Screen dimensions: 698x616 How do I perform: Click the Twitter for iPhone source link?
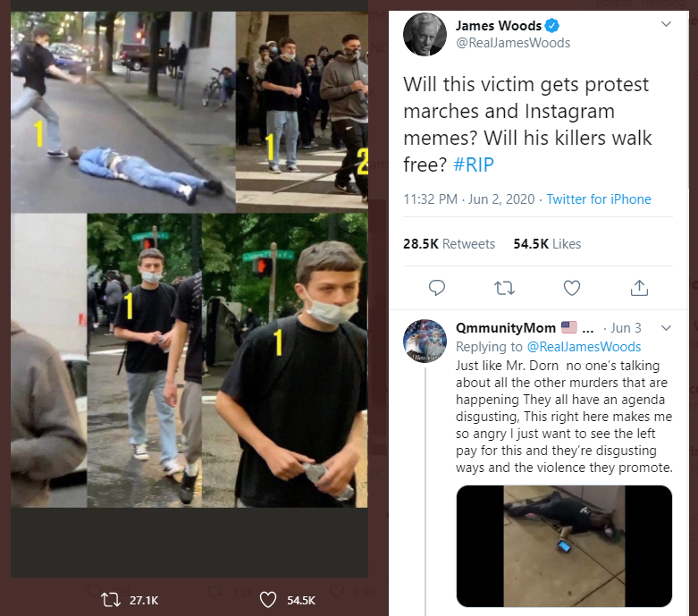pyautogui.click(x=599, y=199)
